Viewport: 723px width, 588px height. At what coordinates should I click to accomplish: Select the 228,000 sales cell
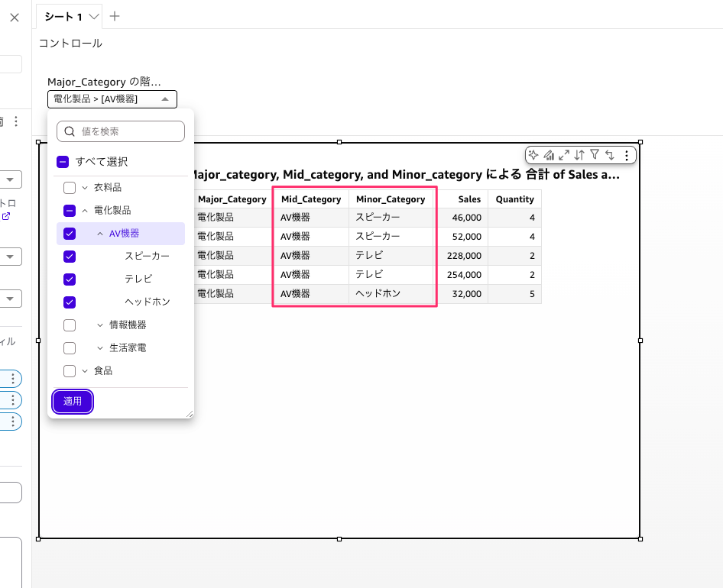coord(464,256)
